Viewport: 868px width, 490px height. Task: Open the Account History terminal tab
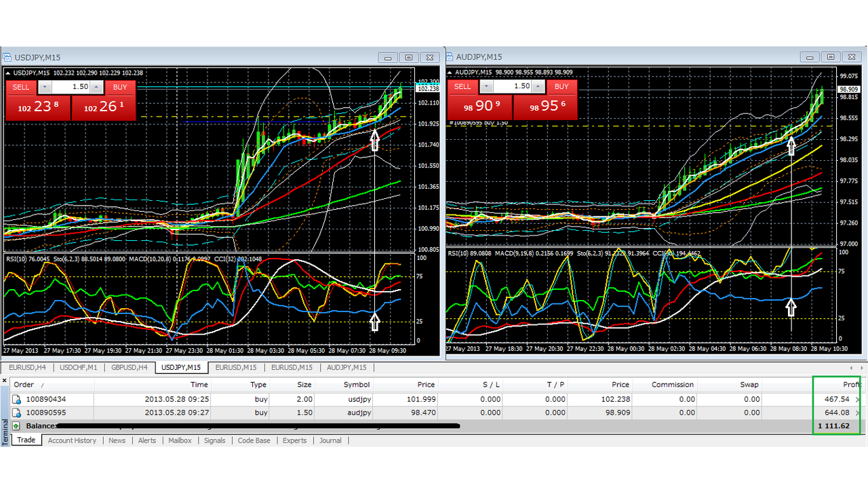pyautogui.click(x=72, y=440)
